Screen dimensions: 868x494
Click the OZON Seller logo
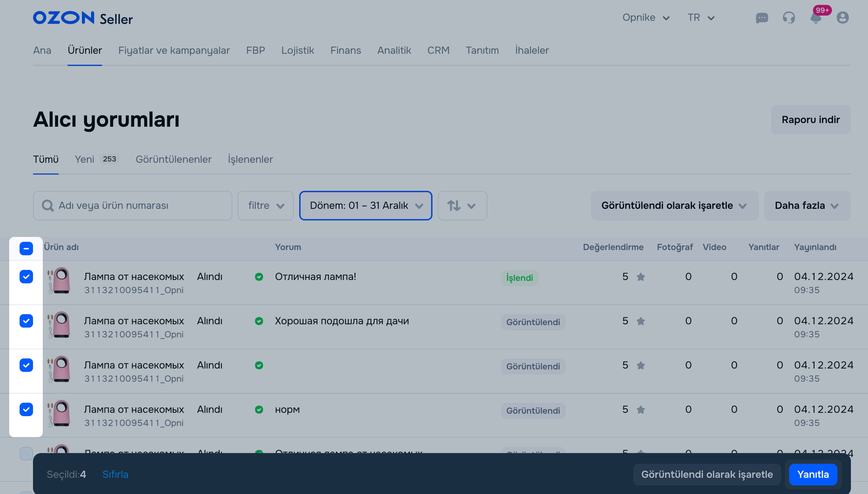coord(83,18)
